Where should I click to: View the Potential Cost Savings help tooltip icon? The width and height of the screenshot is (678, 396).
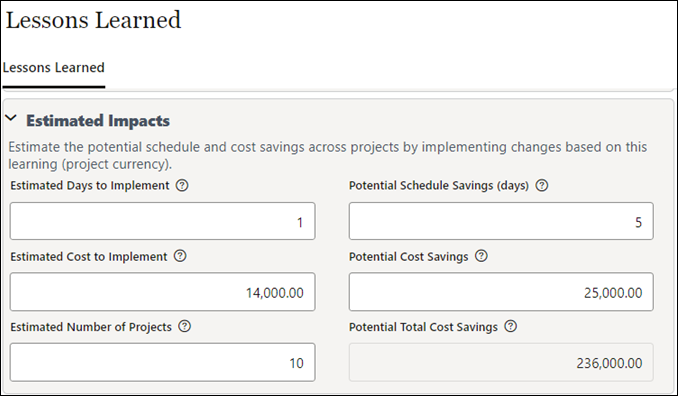pos(481,256)
